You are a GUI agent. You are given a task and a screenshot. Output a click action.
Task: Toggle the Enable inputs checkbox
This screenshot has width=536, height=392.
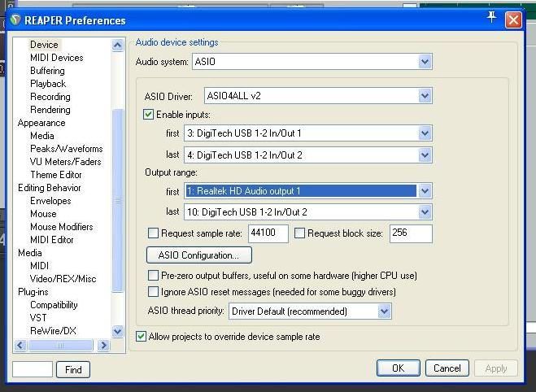pos(148,115)
